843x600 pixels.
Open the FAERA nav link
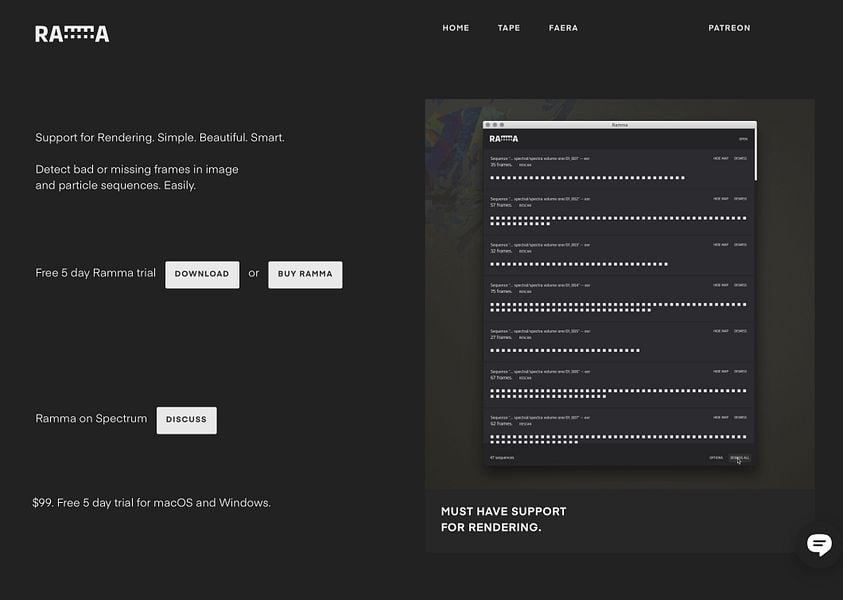(563, 28)
